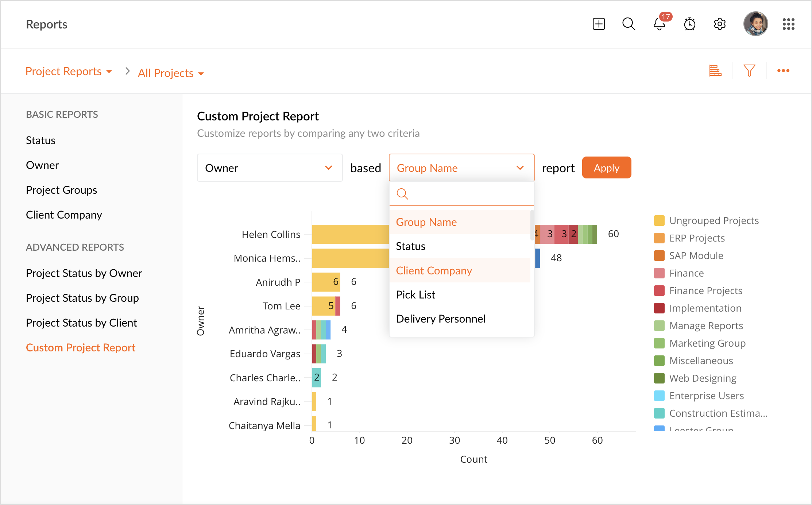
Task: Open the Project Reports breadcrumb dropdown
Action: pyautogui.click(x=69, y=72)
